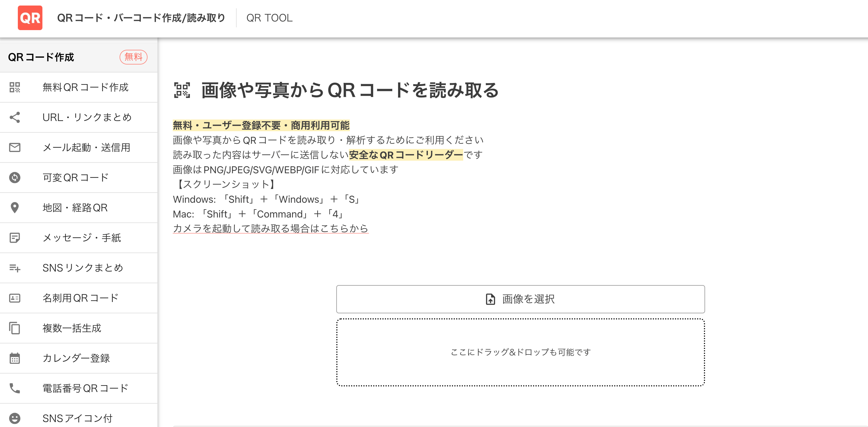Click the smiley icon beside SNSアイコン付
The height and width of the screenshot is (427, 868).
15,418
